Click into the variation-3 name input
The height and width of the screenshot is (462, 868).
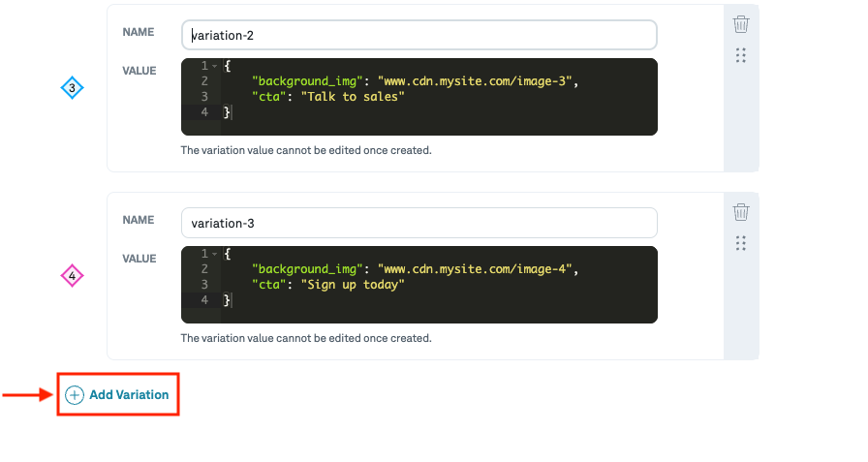tap(418, 223)
